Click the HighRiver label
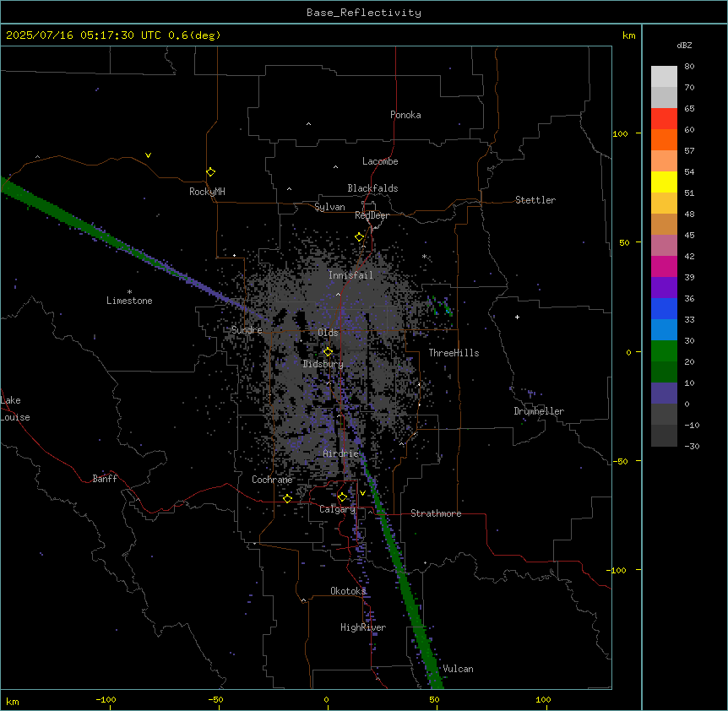728x711 pixels. [363, 627]
